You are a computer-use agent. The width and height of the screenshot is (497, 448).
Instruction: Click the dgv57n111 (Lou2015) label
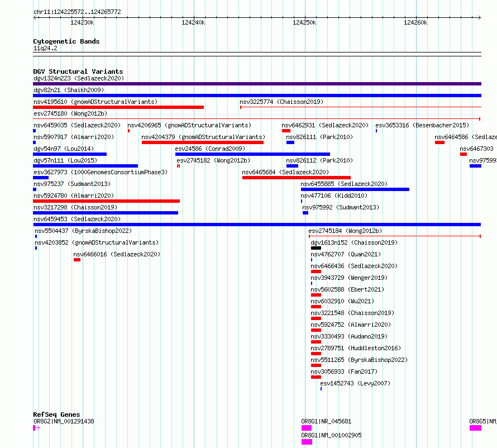point(65,160)
